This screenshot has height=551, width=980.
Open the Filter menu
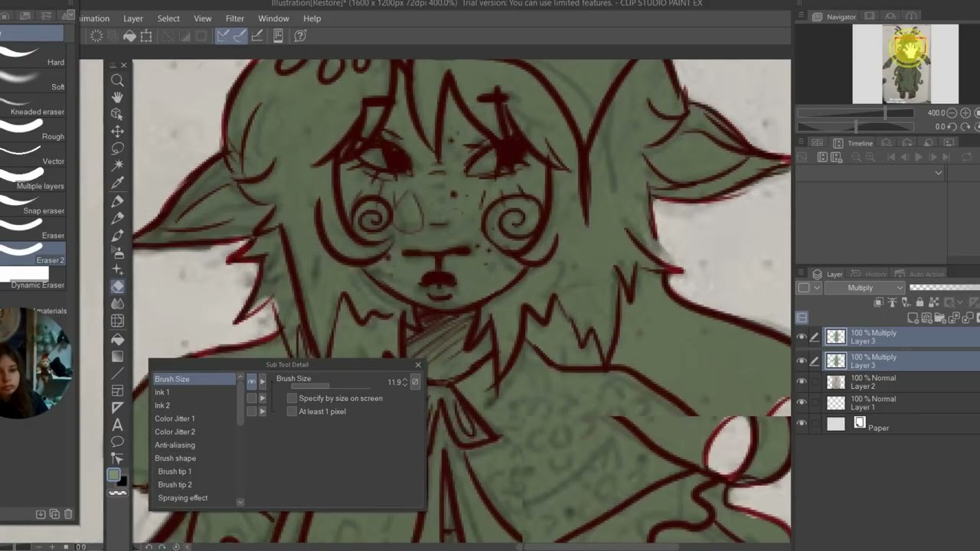235,18
